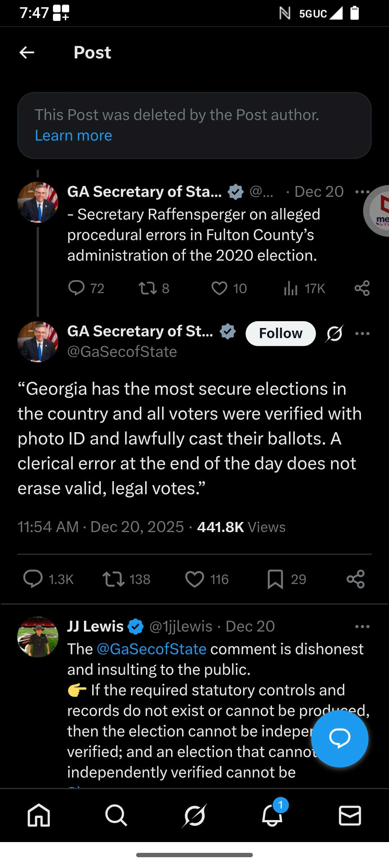Screen dimensions: 389x868
Task: Open @GaSecofState mention in JJ Lewis reply
Action: [x=152, y=649]
